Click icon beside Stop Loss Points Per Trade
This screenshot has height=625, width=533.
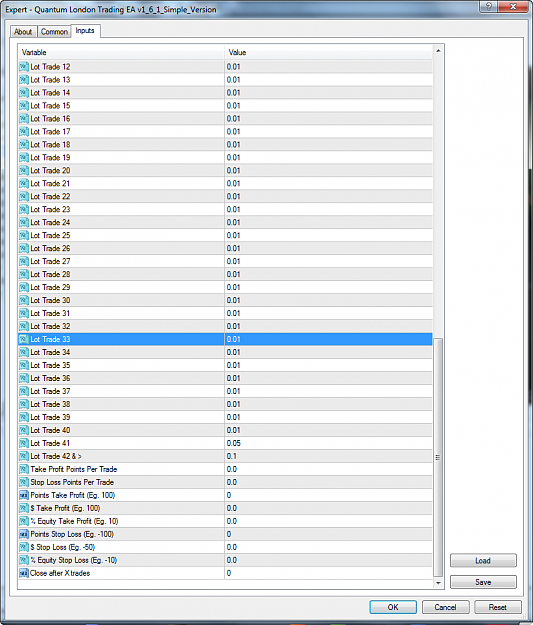(x=24, y=482)
